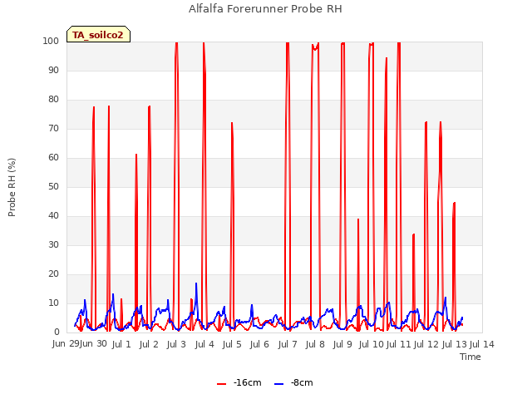Select the chart title Alfalfa Forerunner Probe RH

[265, 9]
